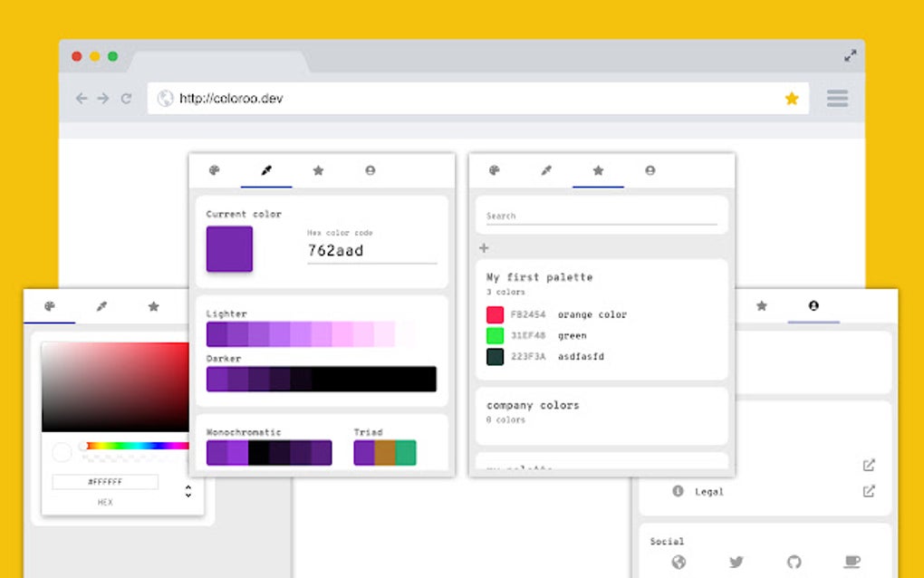Reload the page with refresh button
924x578 pixels.
pyautogui.click(x=126, y=98)
